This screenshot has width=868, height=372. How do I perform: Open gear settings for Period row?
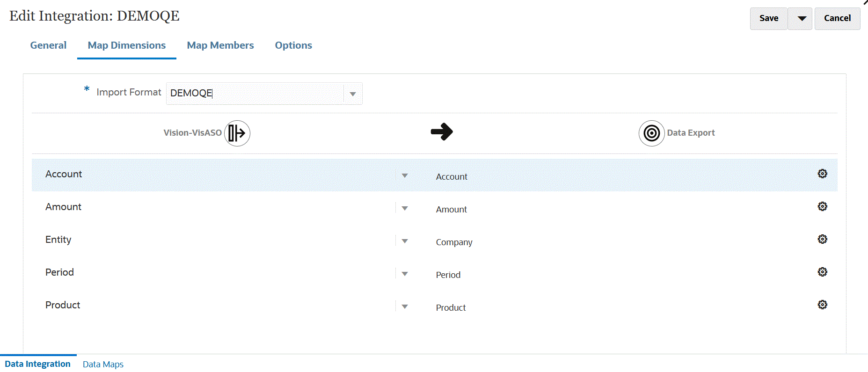point(822,272)
